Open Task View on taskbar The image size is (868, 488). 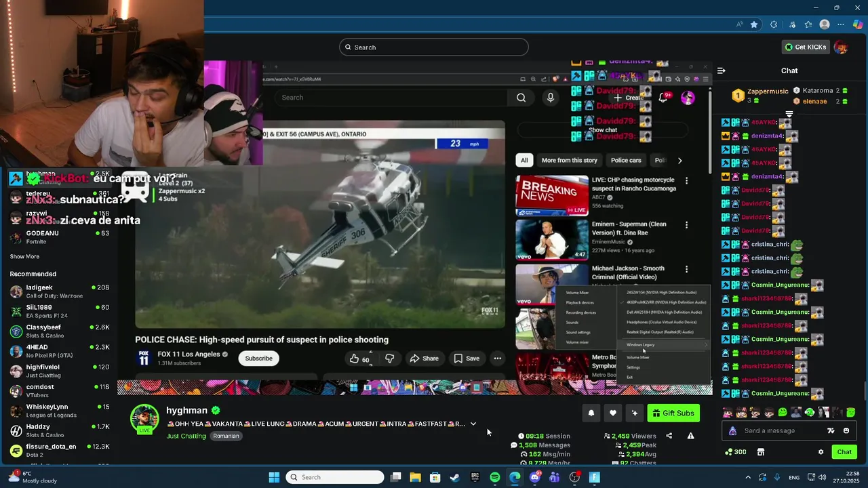pyautogui.click(x=396, y=477)
